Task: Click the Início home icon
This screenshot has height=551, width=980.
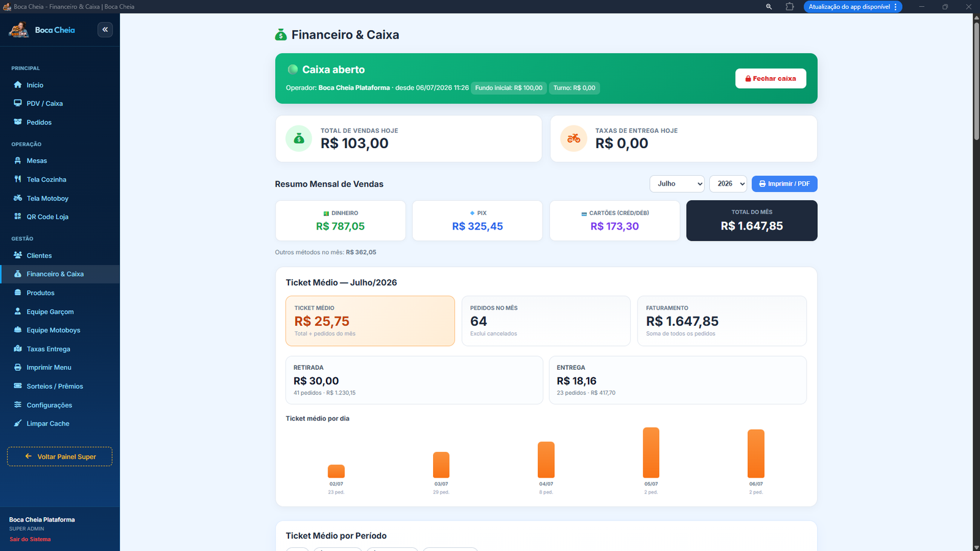Action: (x=18, y=85)
